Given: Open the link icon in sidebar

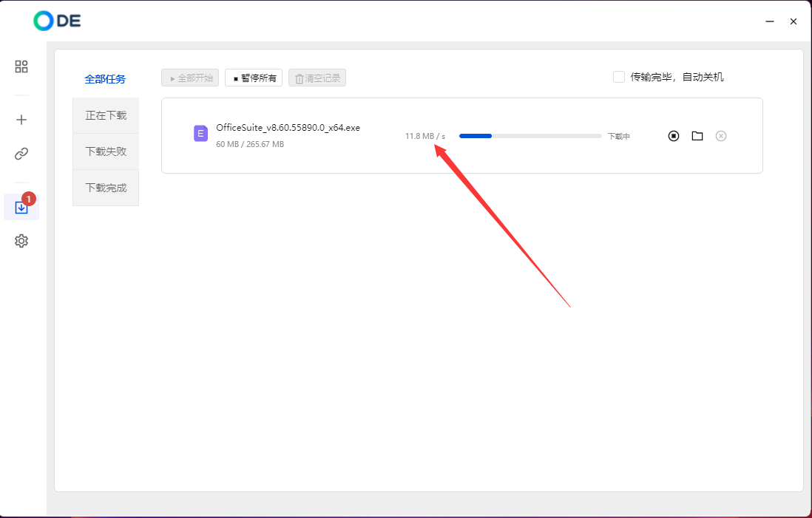Looking at the screenshot, I should click(21, 154).
